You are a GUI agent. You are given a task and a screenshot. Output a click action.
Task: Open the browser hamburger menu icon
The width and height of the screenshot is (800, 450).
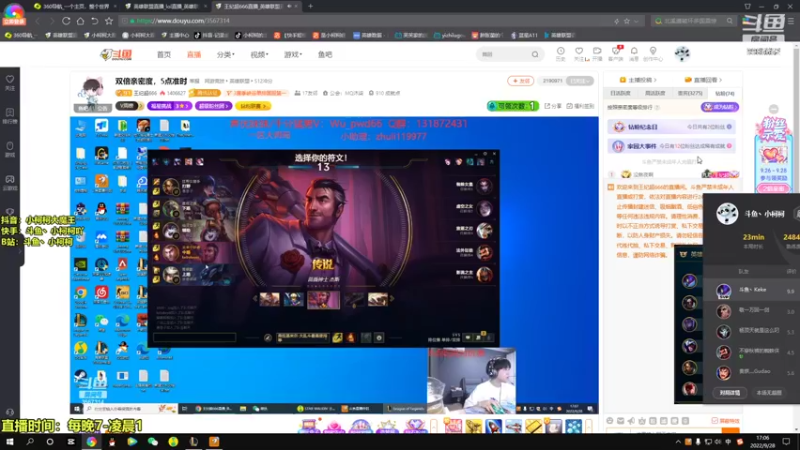tap(791, 21)
